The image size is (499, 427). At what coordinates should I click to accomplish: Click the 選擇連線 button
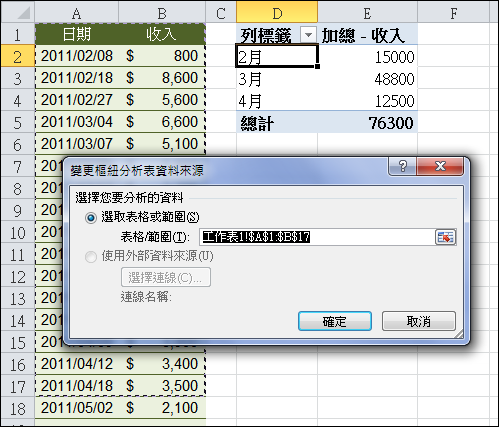pos(166,277)
